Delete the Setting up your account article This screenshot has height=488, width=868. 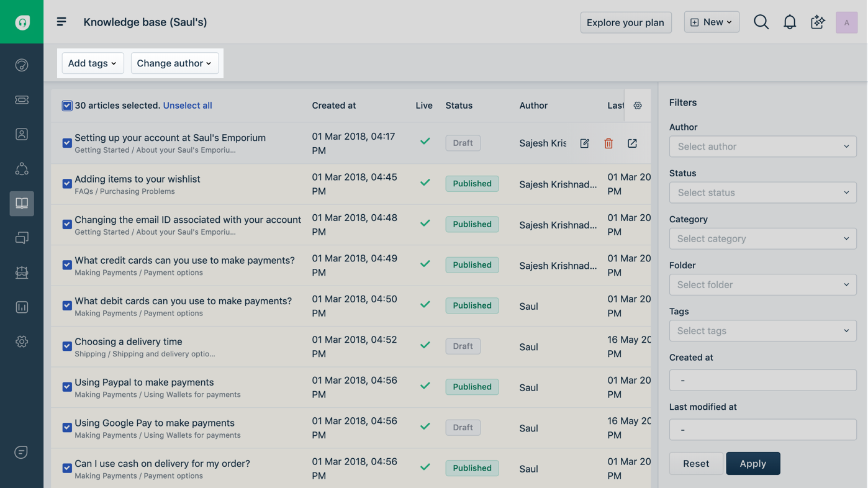608,143
